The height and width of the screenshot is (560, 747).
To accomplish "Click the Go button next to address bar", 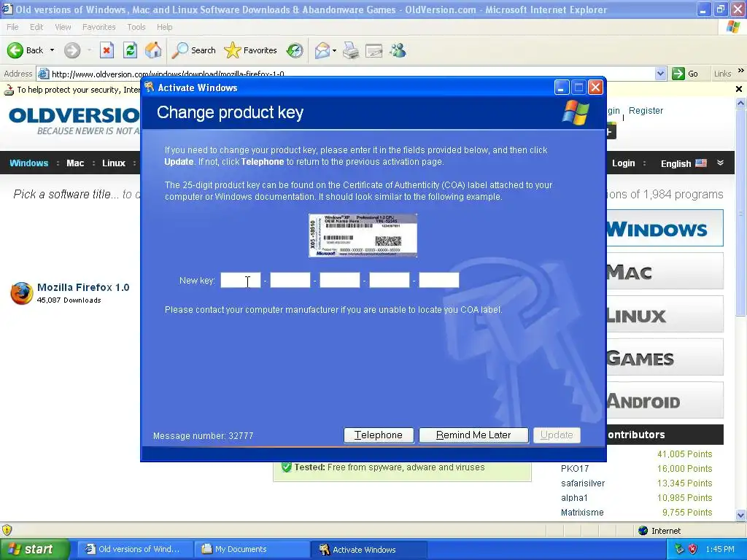I will click(x=685, y=74).
